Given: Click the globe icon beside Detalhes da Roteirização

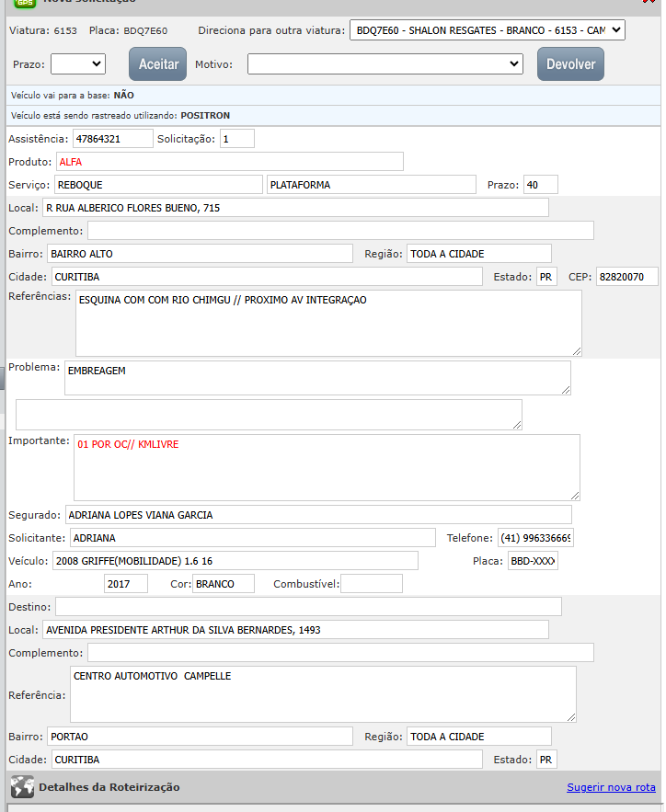Looking at the screenshot, I should 22,787.
